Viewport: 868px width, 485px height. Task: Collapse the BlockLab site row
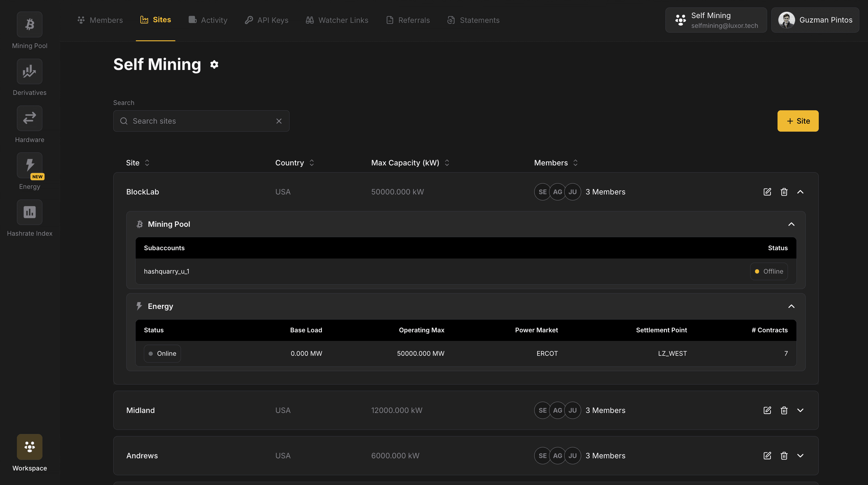(x=801, y=192)
